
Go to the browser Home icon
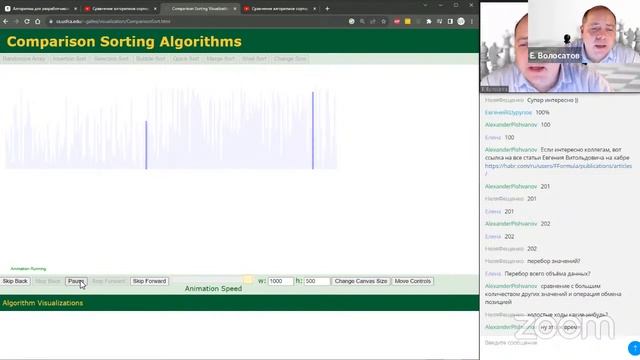point(38,21)
